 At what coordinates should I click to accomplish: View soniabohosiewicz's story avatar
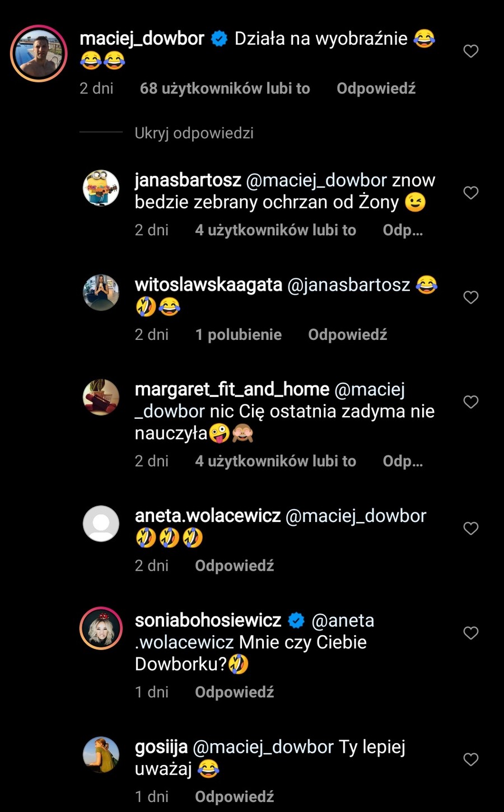click(x=101, y=628)
